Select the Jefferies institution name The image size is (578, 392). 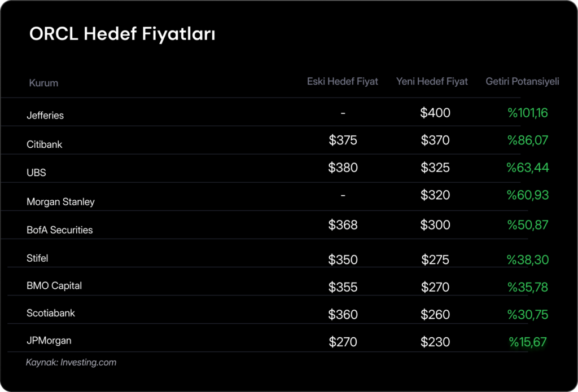[45, 115]
